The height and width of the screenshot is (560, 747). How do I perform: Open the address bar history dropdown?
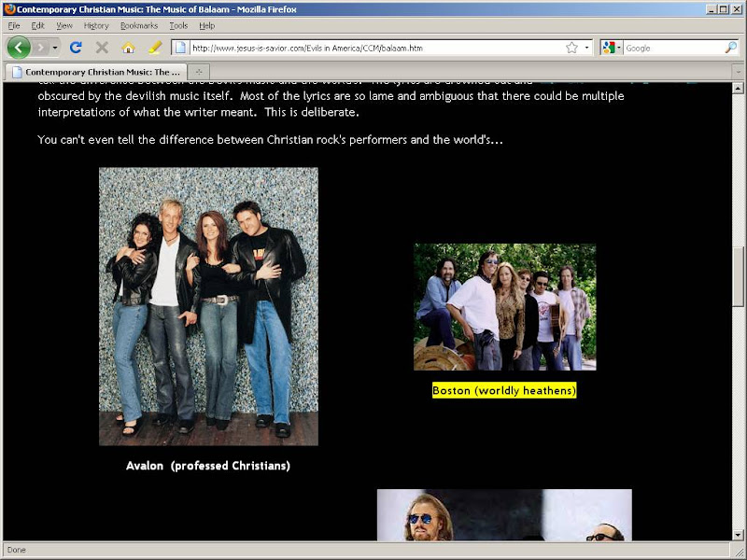pos(586,48)
